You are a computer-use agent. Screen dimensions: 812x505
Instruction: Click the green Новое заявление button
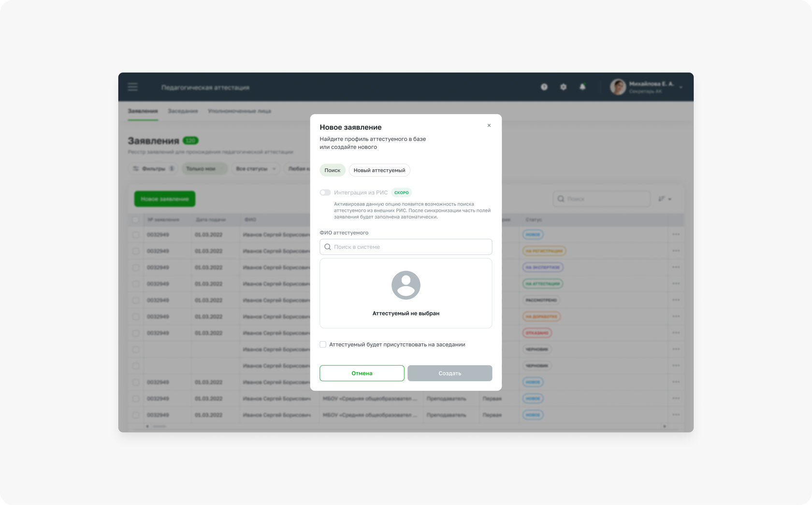click(165, 199)
